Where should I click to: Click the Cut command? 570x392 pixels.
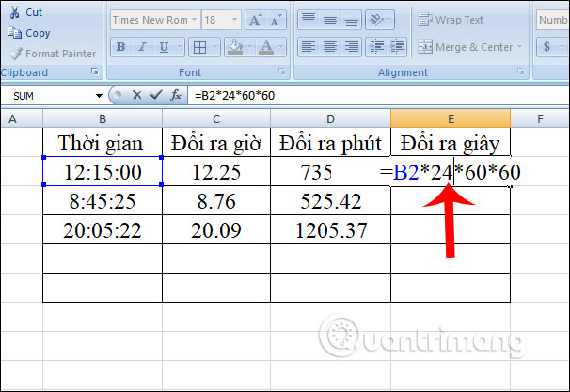25,12
